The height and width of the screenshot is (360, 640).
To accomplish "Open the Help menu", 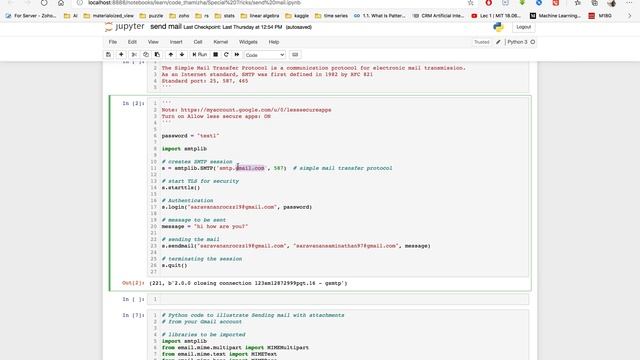I will [x=274, y=42].
